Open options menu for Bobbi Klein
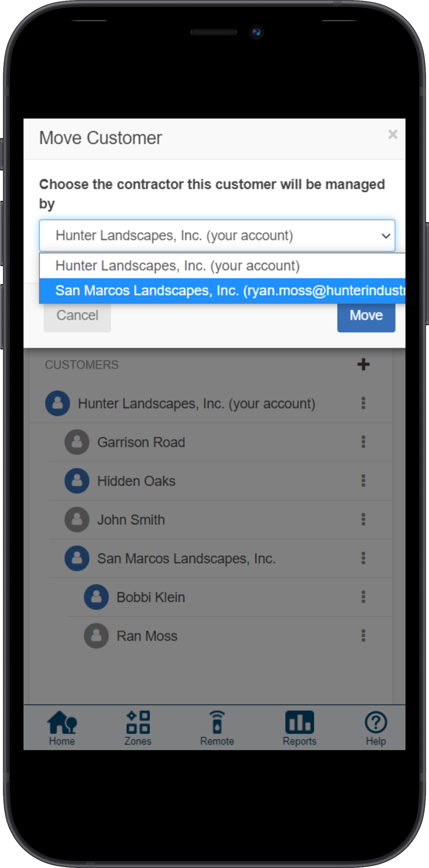This screenshot has width=429, height=868. pos(363,597)
